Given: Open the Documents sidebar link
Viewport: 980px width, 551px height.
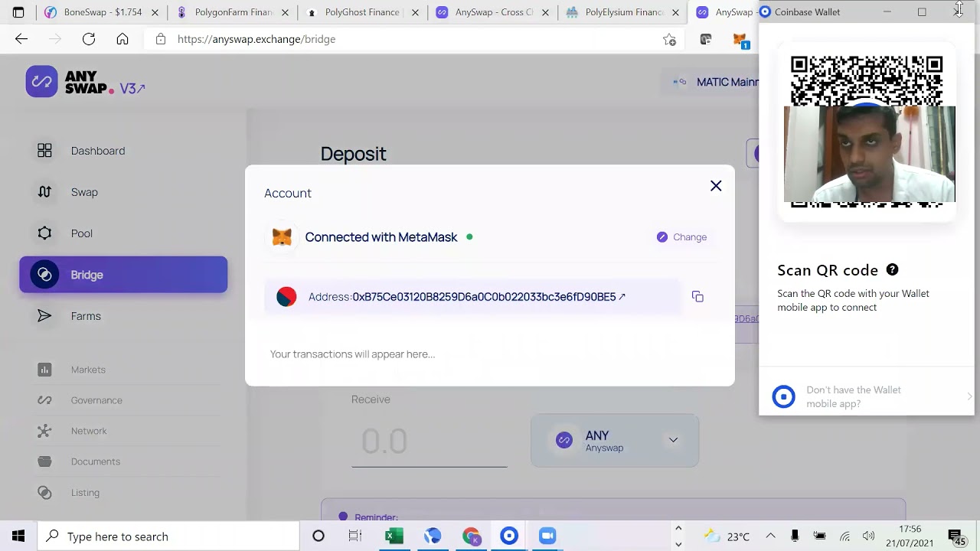Looking at the screenshot, I should [x=96, y=461].
